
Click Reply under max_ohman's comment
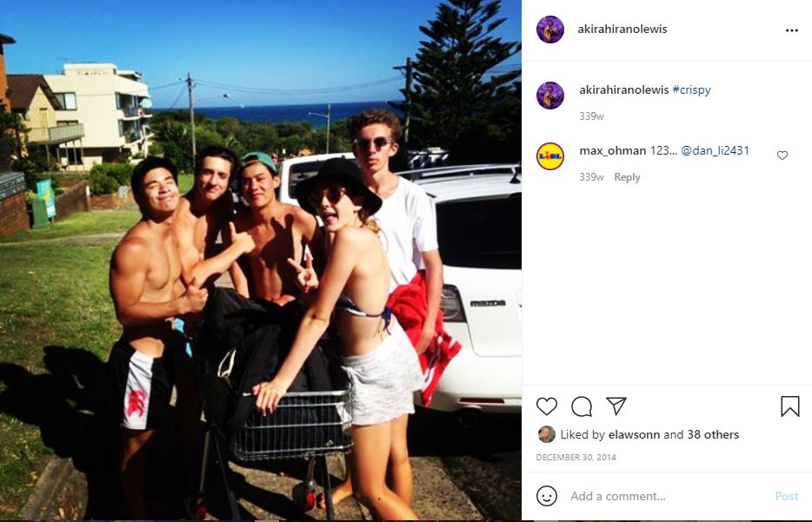tap(627, 177)
